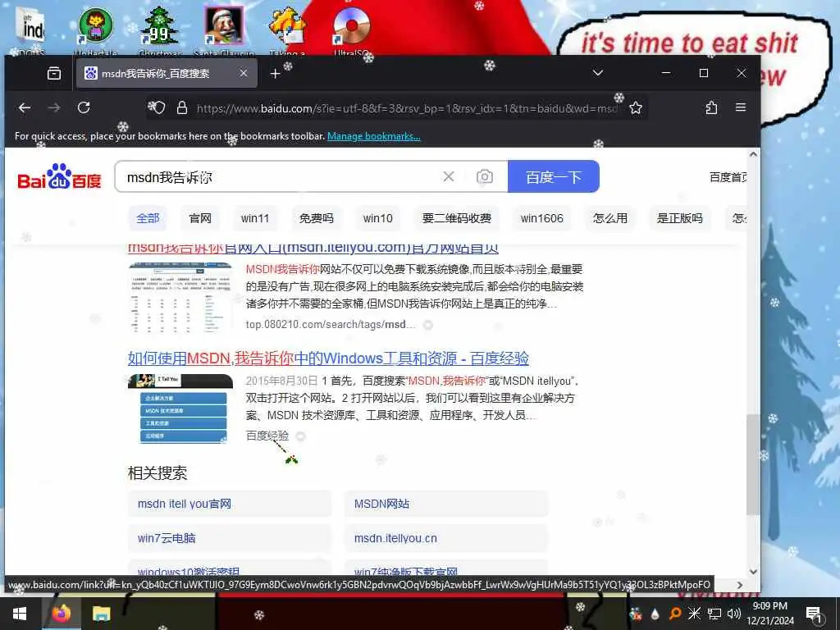
Task: Reload the Baidu page
Action: tap(84, 107)
